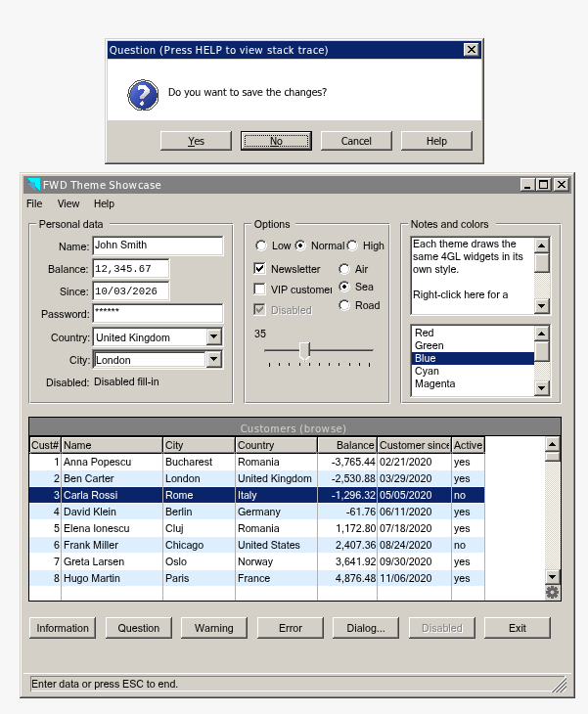The height and width of the screenshot is (714, 588).
Task: Click the browse table scroll up arrow
Action: tap(552, 444)
